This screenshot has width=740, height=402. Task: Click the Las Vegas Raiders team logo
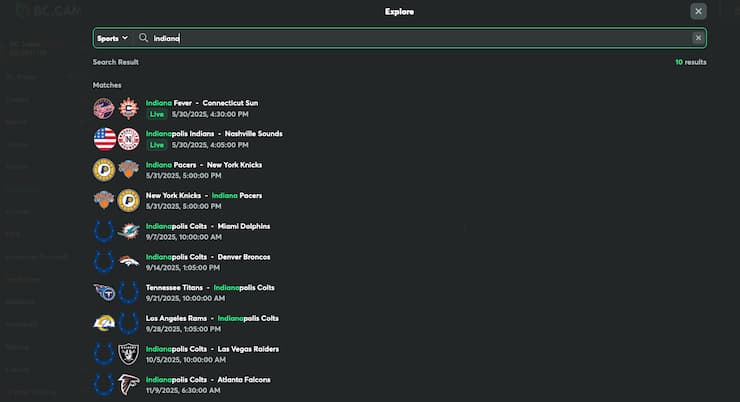[128, 354]
